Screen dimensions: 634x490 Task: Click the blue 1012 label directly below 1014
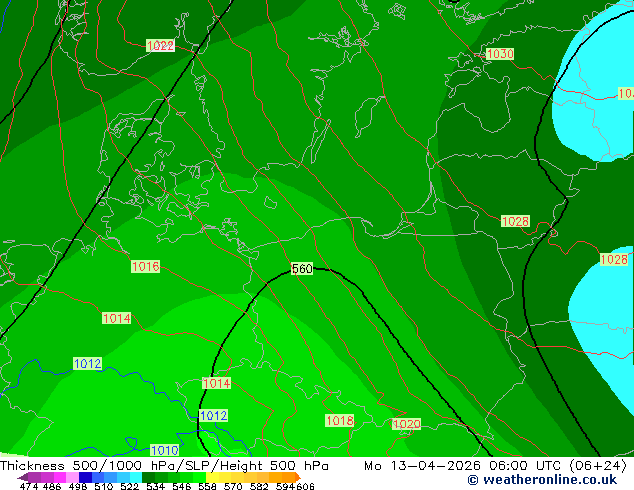pos(213,416)
